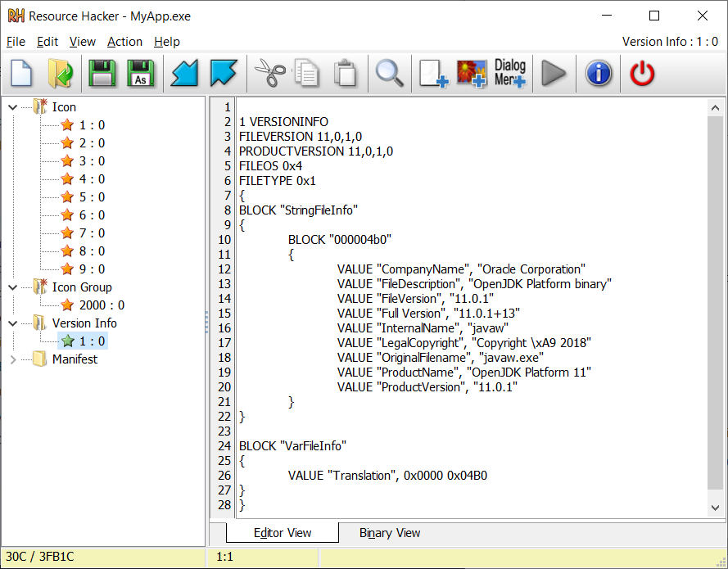Screen dimensions: 728x569
Task: Open the Action menu
Action: click(125, 42)
